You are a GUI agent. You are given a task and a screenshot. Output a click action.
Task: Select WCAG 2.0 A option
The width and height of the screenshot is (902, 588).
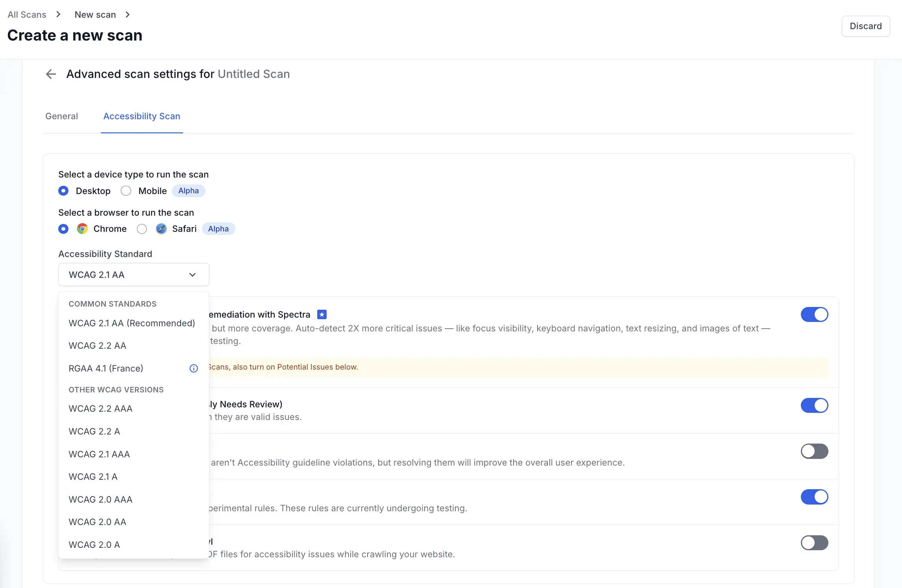[133, 545]
